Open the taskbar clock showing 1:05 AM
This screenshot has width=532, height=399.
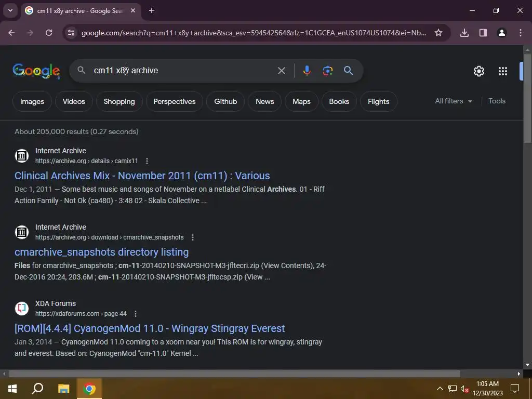pyautogui.click(x=487, y=389)
